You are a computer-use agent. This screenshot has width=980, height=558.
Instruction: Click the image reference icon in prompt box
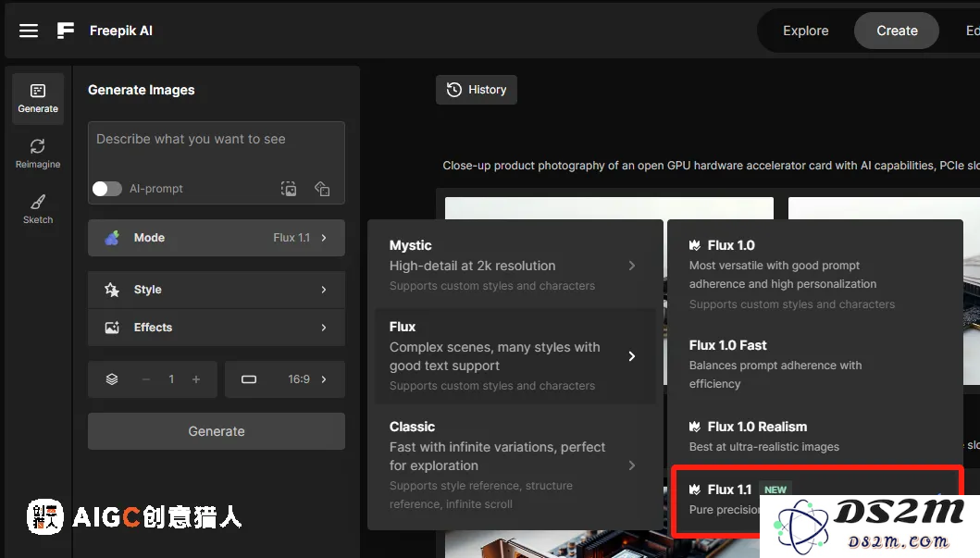(289, 189)
